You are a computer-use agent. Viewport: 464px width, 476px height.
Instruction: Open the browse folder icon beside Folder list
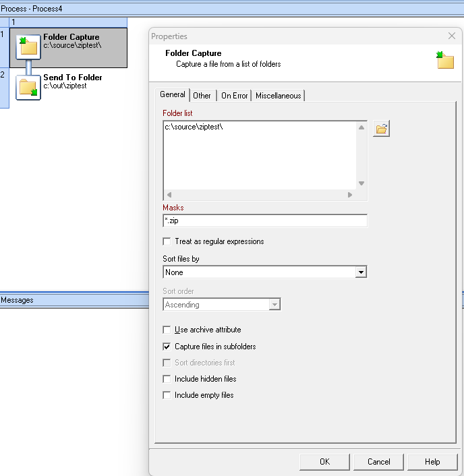click(382, 129)
